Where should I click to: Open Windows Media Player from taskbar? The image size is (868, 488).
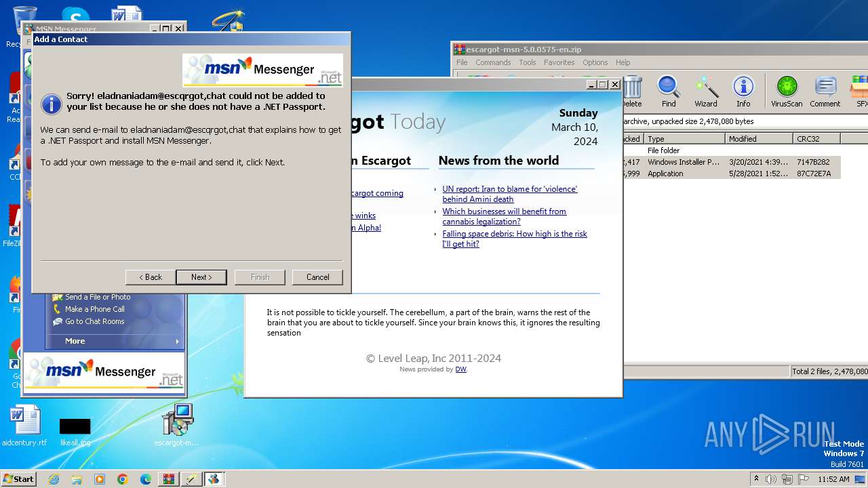click(100, 479)
